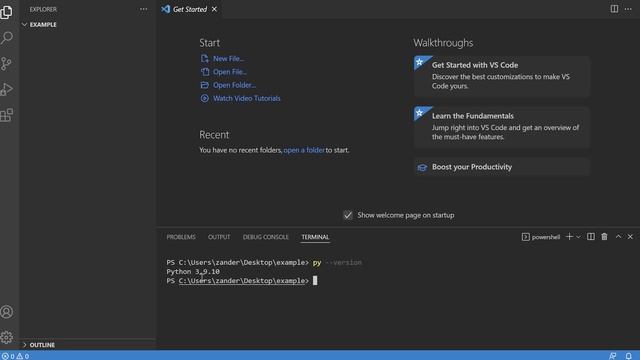This screenshot has width=640, height=360.
Task: Close the terminal panel
Action: pos(631,237)
